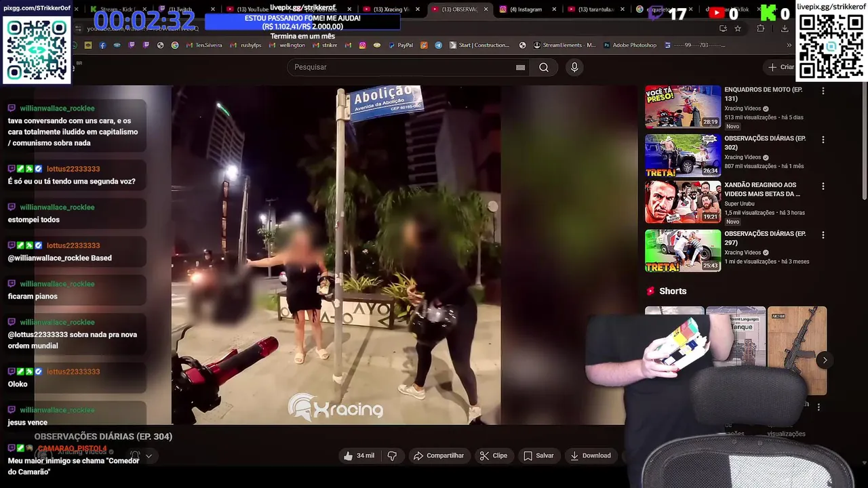Open the Start | Construction bookmark
The height and width of the screenshot is (488, 868).
tap(478, 45)
